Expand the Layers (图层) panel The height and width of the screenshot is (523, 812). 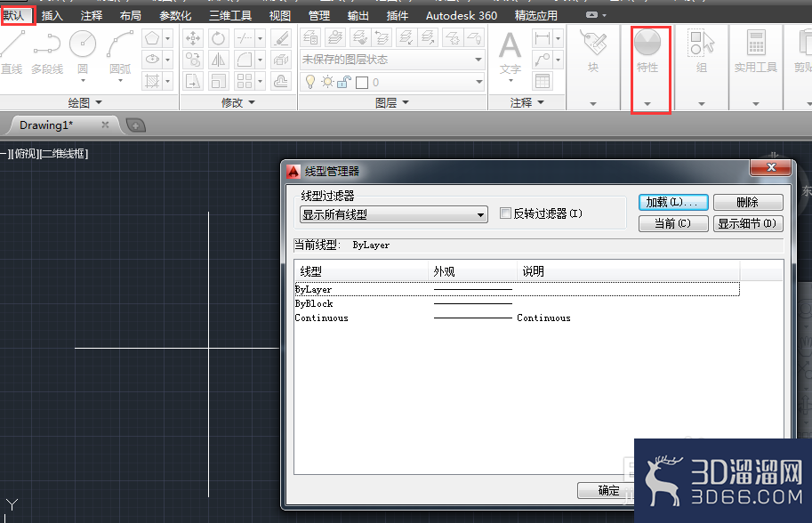pos(392,102)
